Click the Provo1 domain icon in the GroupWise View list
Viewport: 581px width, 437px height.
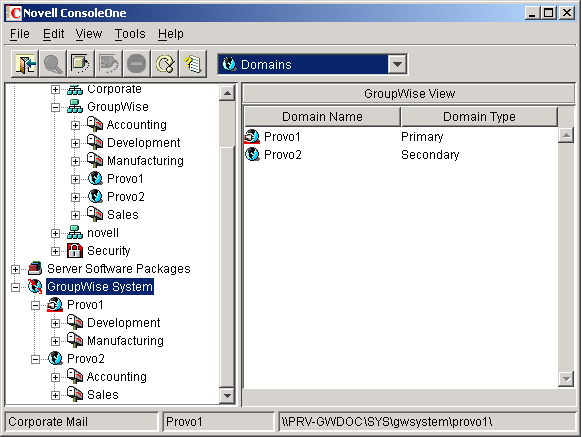tap(252, 137)
